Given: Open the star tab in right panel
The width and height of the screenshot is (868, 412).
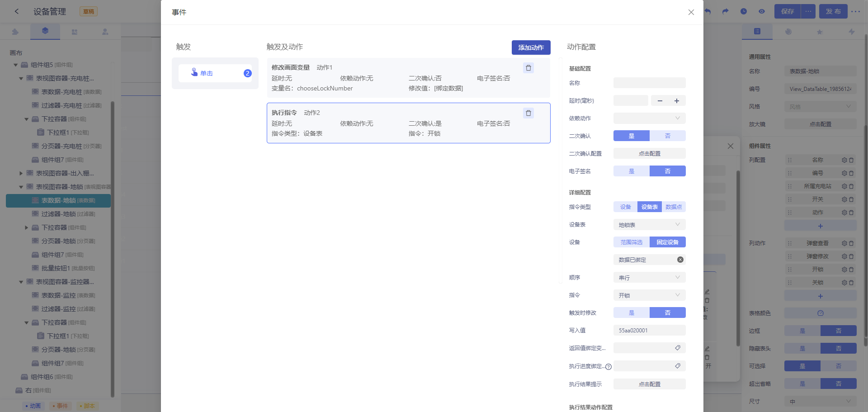Looking at the screenshot, I should (x=820, y=32).
